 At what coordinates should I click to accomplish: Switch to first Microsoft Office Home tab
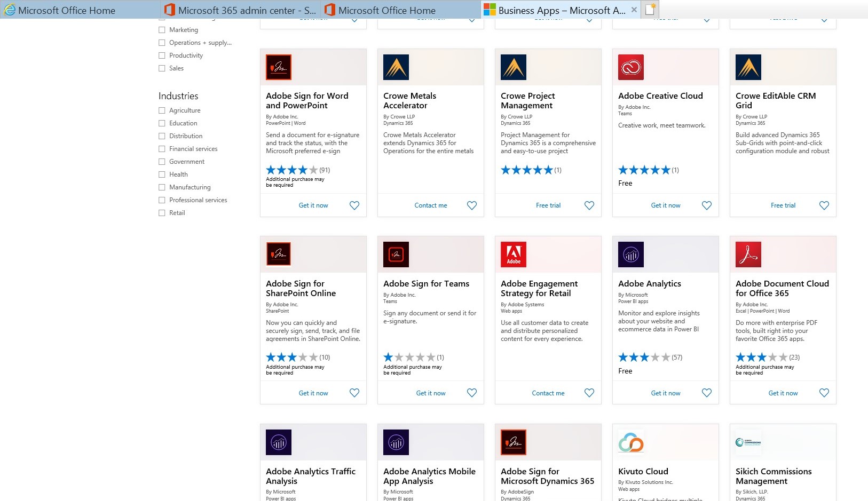point(80,10)
